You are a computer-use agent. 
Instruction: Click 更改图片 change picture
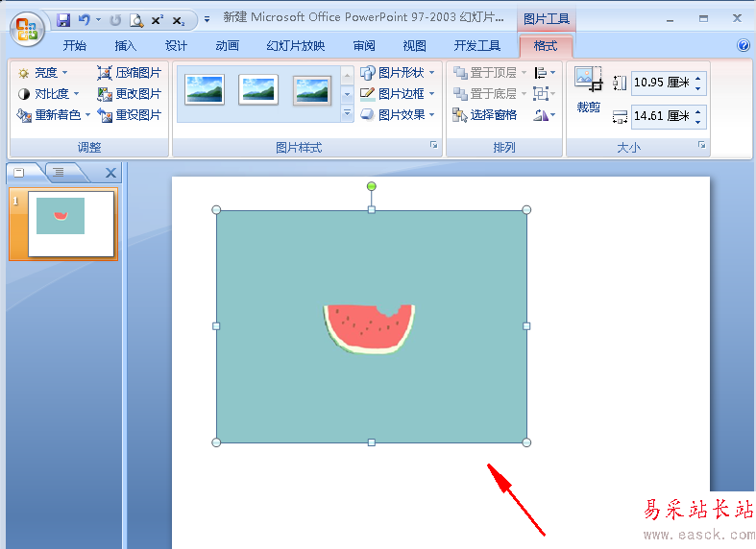point(130,94)
